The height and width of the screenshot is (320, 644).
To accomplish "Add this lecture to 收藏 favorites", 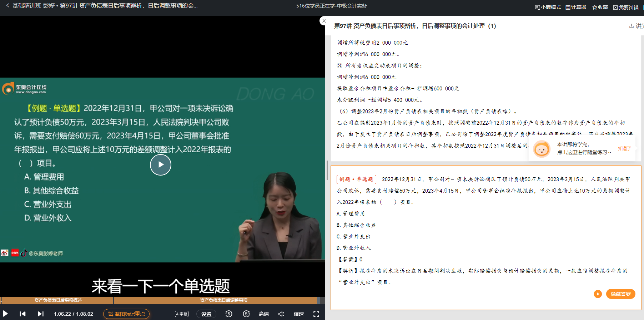I will [x=600, y=7].
